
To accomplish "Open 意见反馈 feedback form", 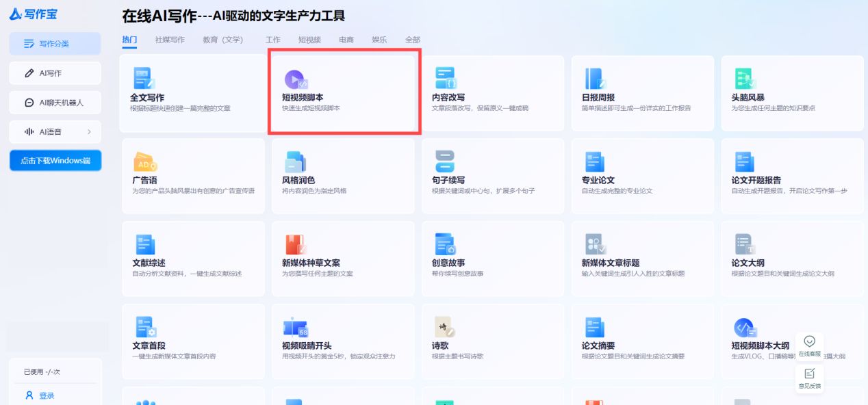I will click(x=809, y=378).
